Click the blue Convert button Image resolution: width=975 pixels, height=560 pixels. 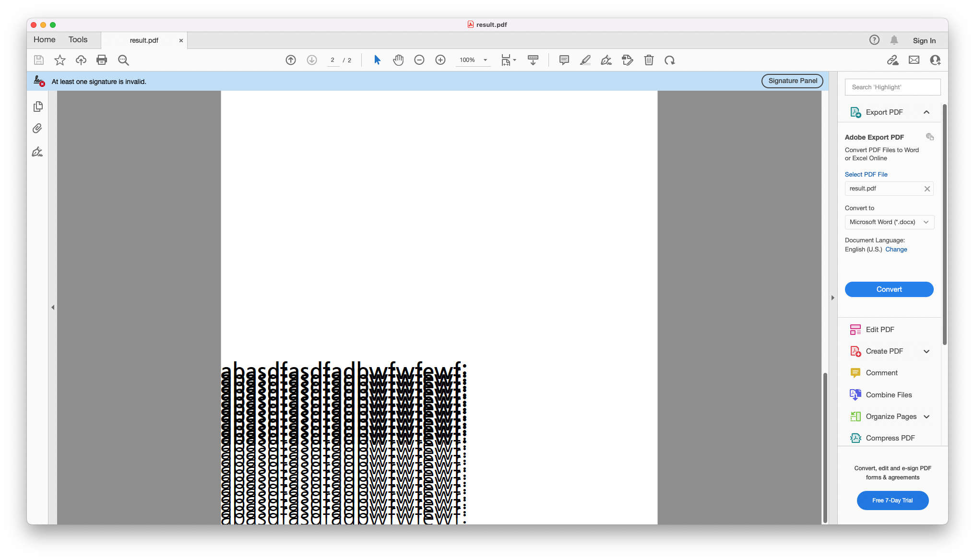pos(889,289)
